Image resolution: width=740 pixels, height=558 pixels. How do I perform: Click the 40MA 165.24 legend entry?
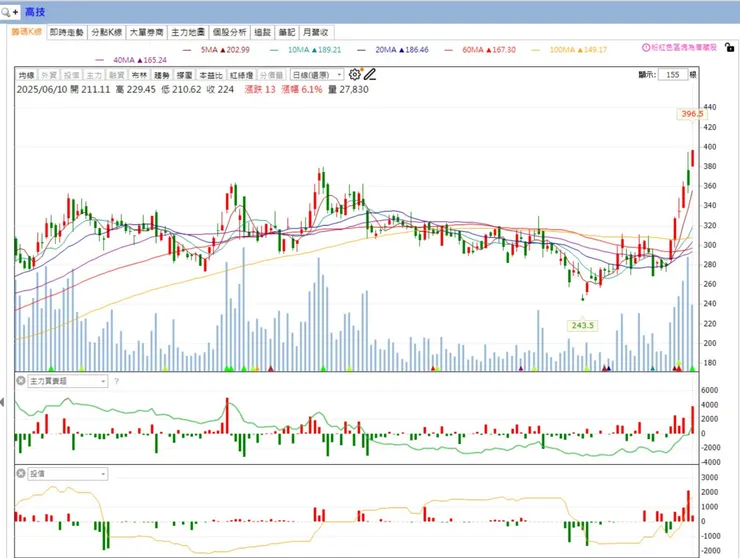click(131, 60)
